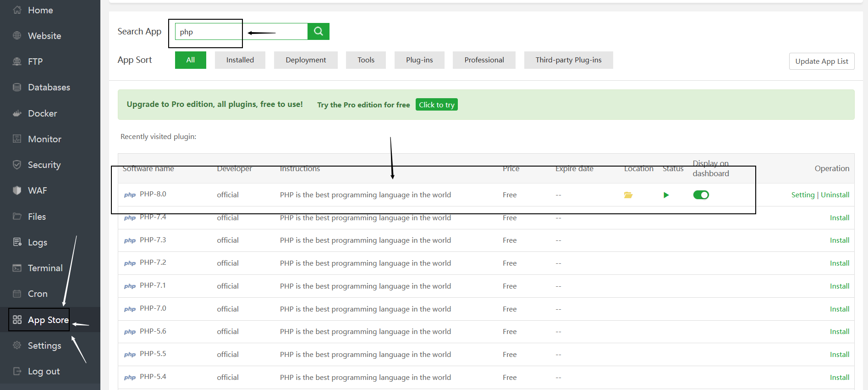Screen dimensions: 868x390
Task: Click the php icon beside PHP-7.4
Action: pos(130,217)
